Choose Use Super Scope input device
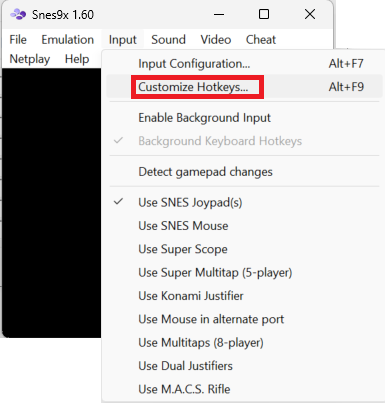 (244, 249)
